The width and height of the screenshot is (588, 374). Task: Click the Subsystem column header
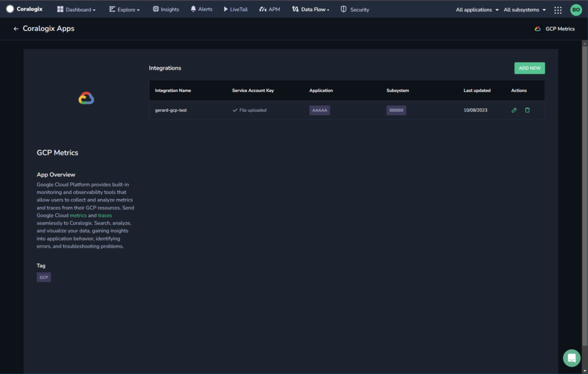[x=397, y=90]
